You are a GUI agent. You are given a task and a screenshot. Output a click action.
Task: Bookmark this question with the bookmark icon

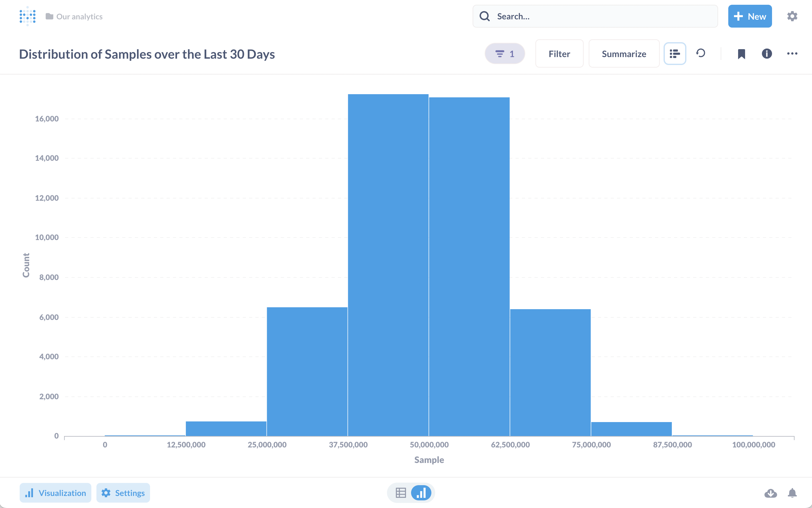point(741,54)
